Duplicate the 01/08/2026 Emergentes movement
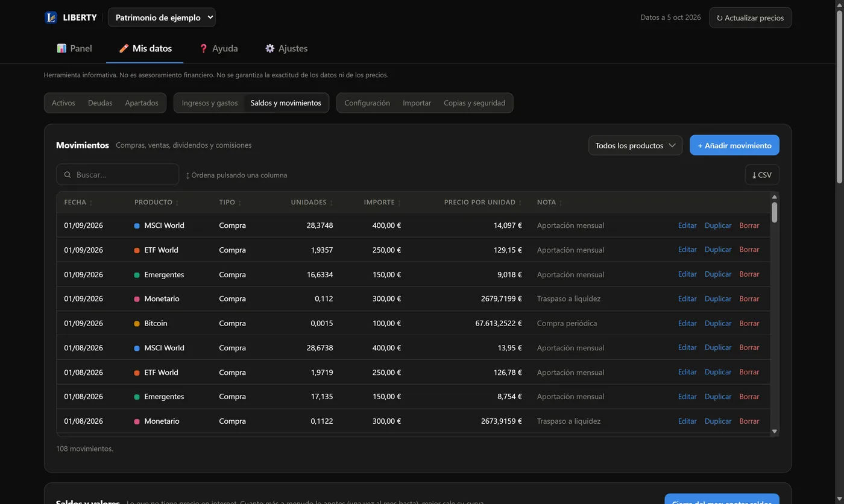 pos(718,397)
